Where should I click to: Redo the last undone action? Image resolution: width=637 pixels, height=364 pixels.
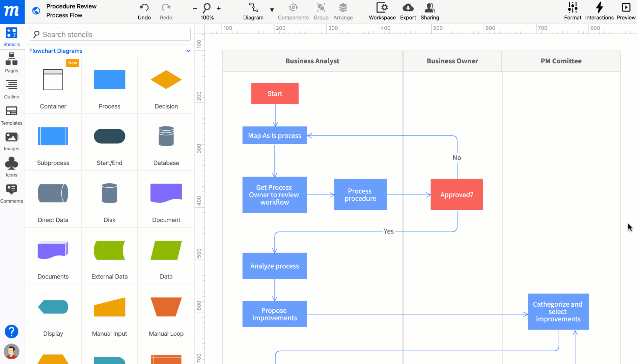click(166, 10)
